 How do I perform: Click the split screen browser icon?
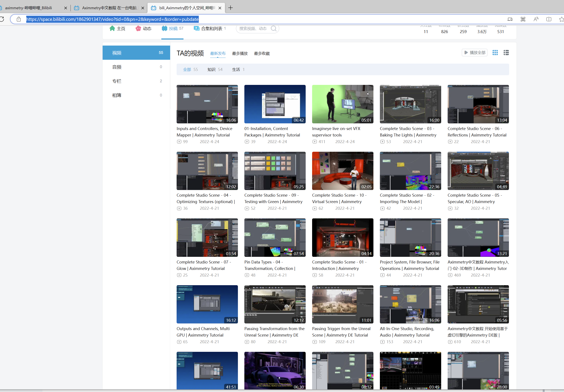tap(549, 19)
